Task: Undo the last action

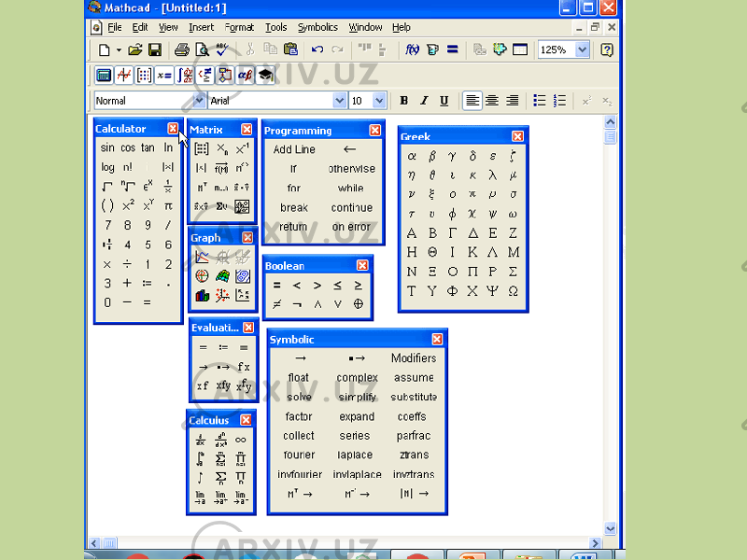Action: tap(317, 49)
